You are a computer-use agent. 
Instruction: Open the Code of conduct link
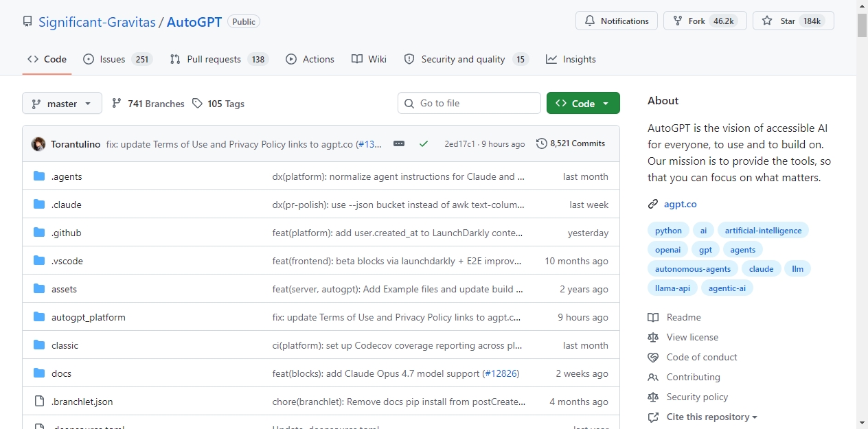692,357
